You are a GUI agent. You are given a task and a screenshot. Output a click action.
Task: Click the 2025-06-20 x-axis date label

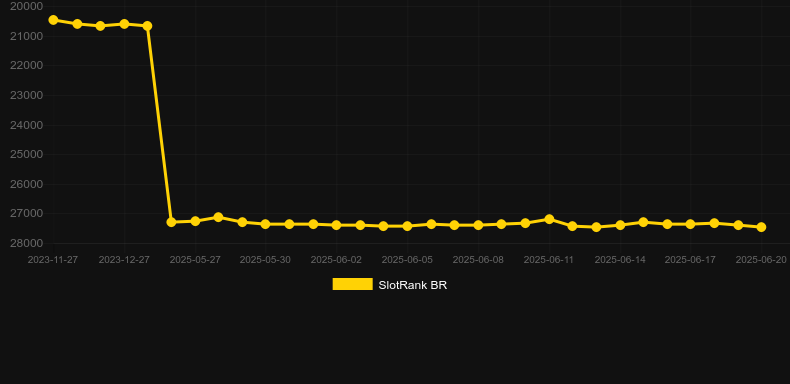point(761,260)
